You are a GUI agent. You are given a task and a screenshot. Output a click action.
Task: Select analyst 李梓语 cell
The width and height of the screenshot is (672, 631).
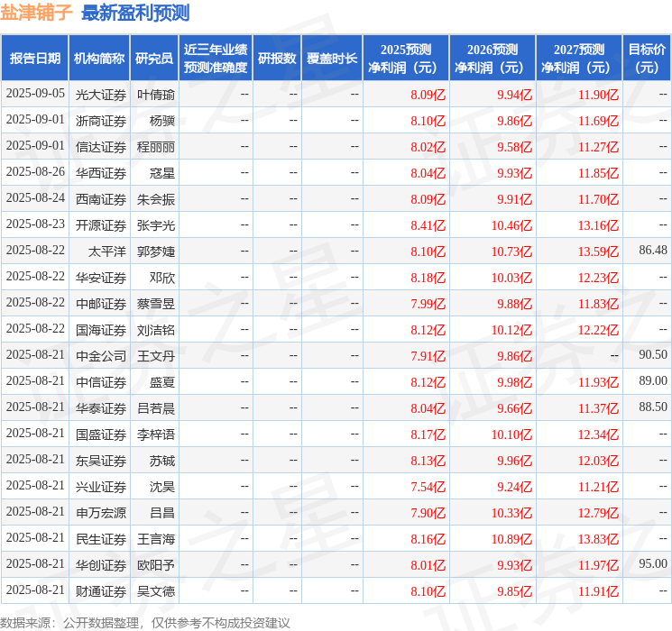[x=156, y=434]
